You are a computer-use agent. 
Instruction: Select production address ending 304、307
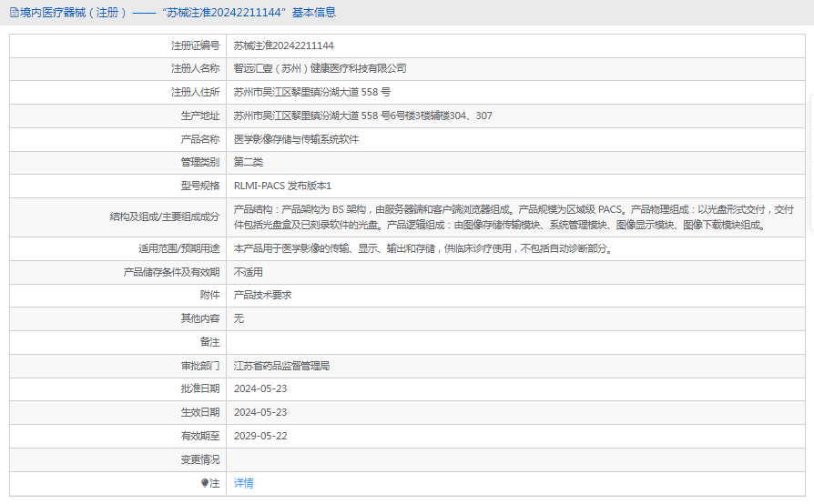click(363, 116)
